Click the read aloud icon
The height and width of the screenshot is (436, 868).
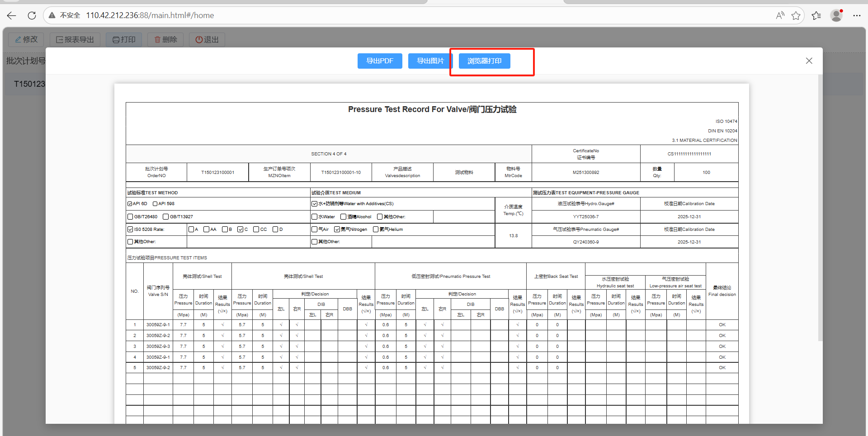click(x=780, y=15)
